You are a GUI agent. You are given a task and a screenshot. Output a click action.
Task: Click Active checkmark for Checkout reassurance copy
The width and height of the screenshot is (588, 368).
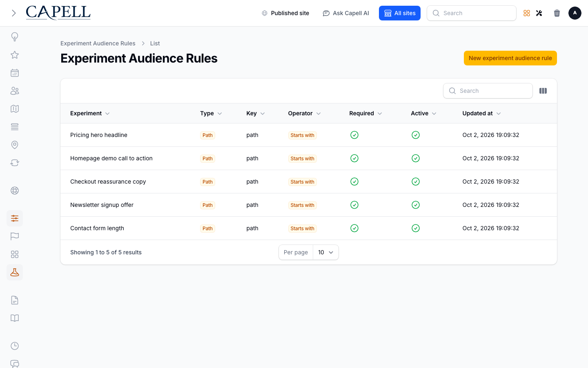click(416, 182)
